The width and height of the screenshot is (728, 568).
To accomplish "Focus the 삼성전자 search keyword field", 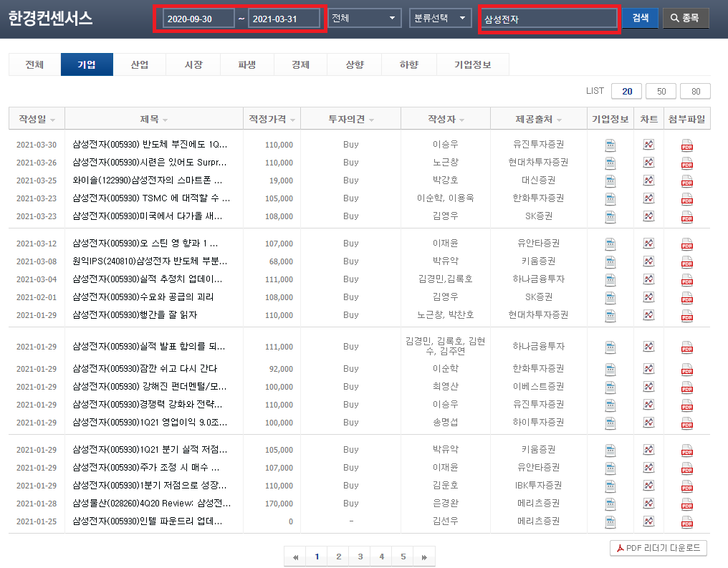I will point(549,19).
